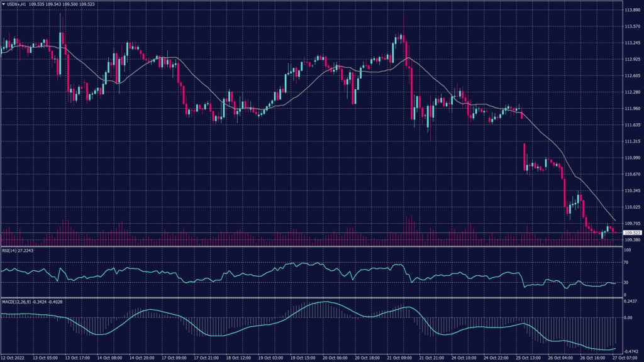Viewport: 644px width, 362px height.
Task: Click the RSI 30 level label
Action: click(x=625, y=282)
